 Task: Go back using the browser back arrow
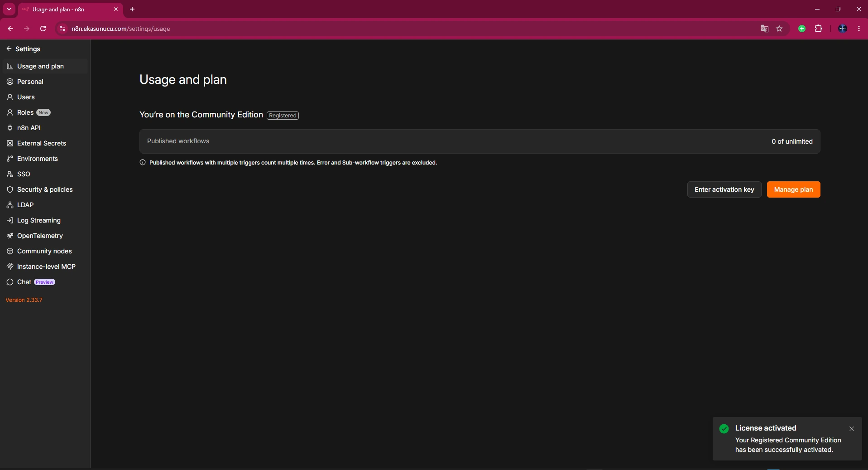[x=10, y=29]
